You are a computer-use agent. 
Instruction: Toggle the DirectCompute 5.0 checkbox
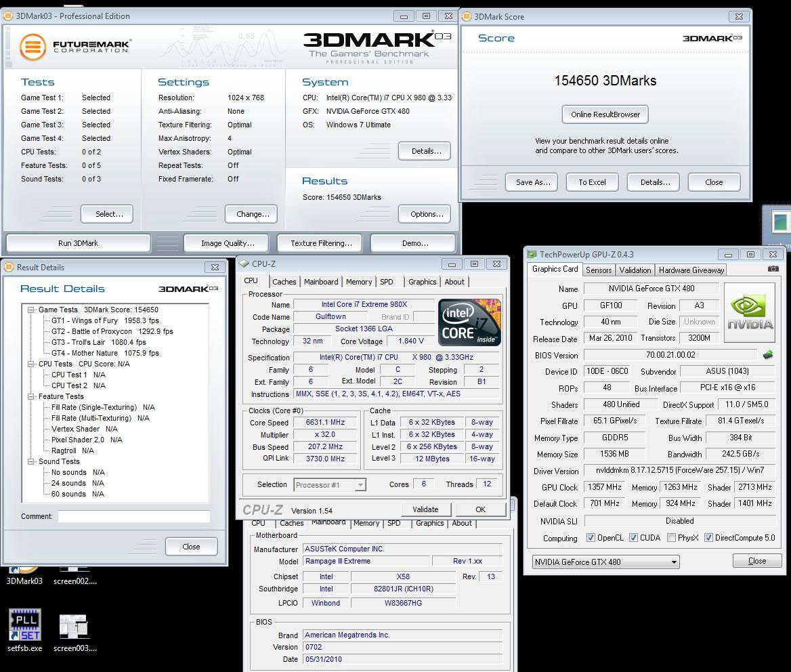tap(708, 538)
